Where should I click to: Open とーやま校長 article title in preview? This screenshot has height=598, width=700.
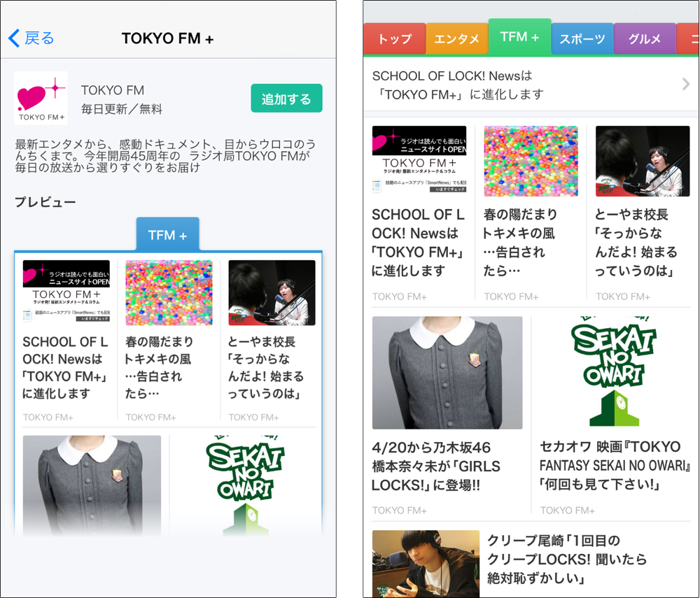click(266, 368)
